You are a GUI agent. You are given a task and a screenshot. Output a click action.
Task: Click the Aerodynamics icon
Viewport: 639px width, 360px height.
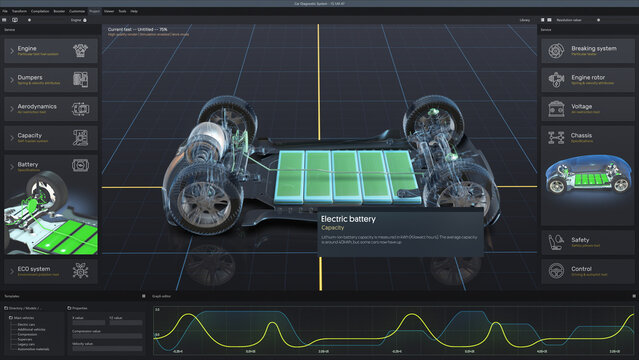point(80,108)
